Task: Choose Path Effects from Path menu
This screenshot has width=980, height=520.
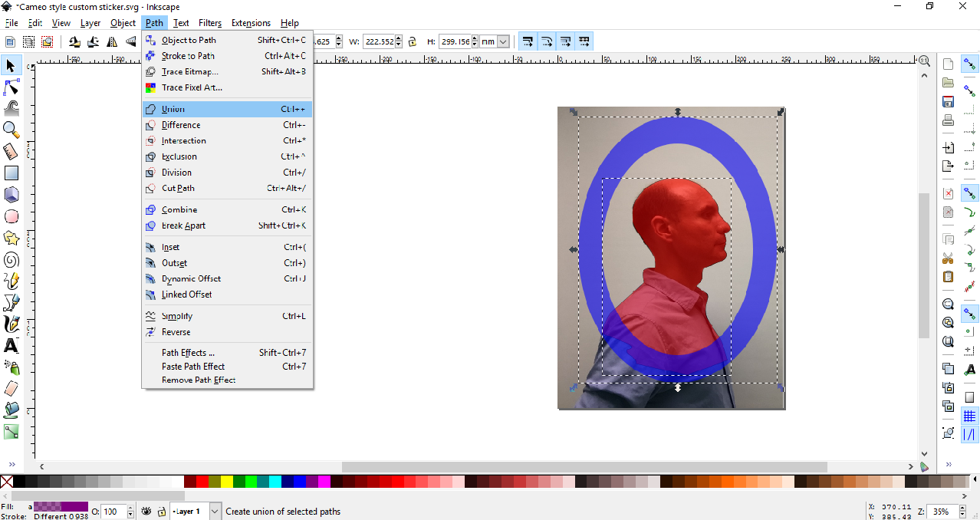Action: [227, 353]
